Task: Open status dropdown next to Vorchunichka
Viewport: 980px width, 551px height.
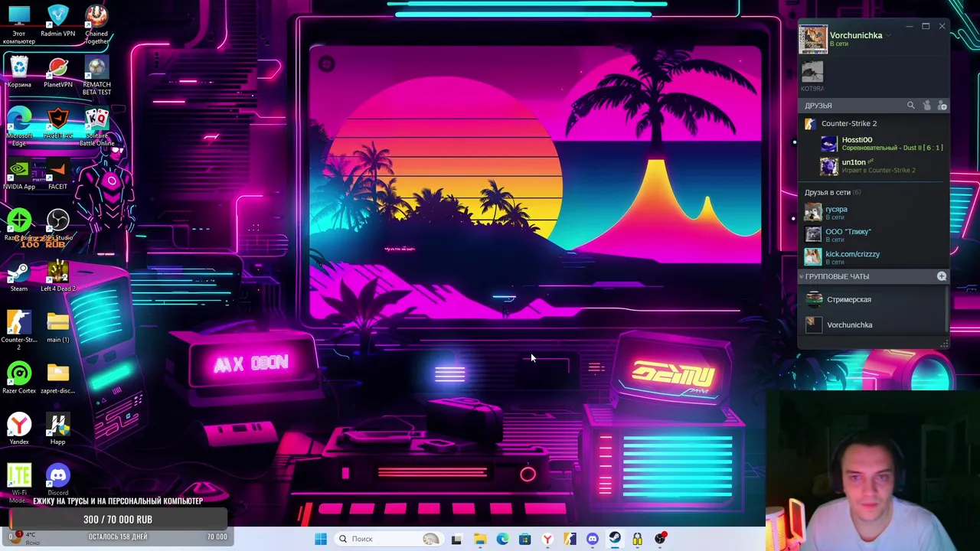Action: tap(888, 35)
